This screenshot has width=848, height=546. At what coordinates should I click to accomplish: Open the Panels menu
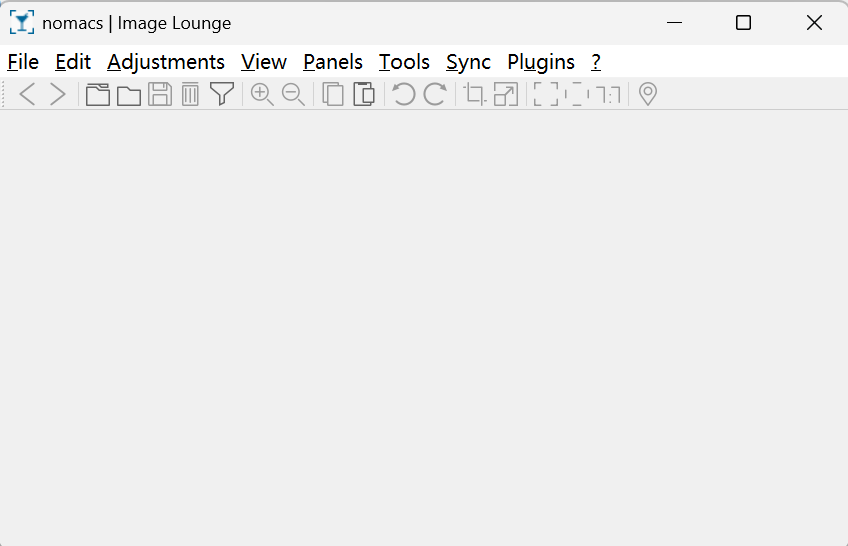(333, 62)
